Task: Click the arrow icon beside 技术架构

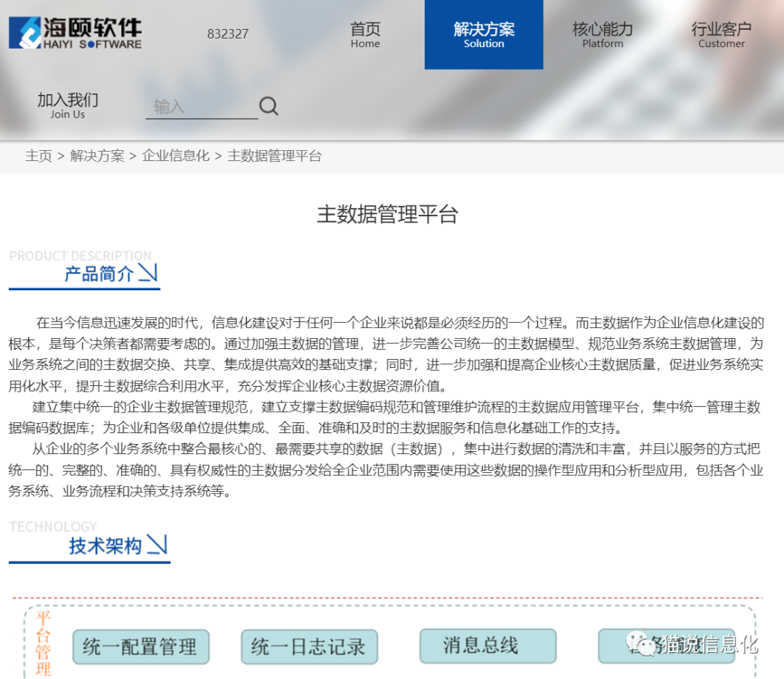Action: pos(157,545)
